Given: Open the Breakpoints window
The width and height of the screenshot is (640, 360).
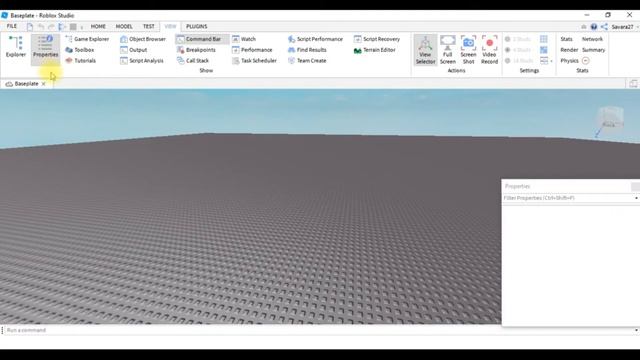Looking at the screenshot, I should point(196,50).
